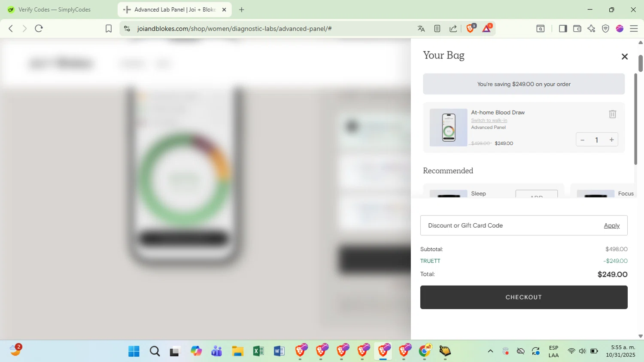
Task: Open Microsoft Teams from taskbar
Action: pyautogui.click(x=217, y=351)
